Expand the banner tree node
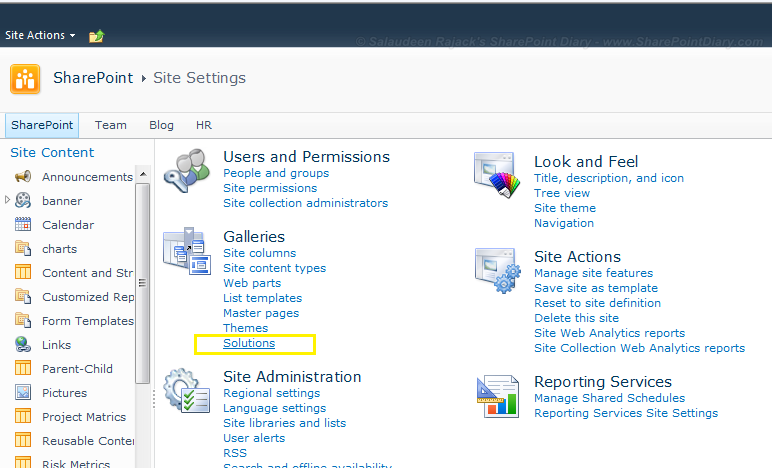The width and height of the screenshot is (772, 468). (x=7, y=200)
